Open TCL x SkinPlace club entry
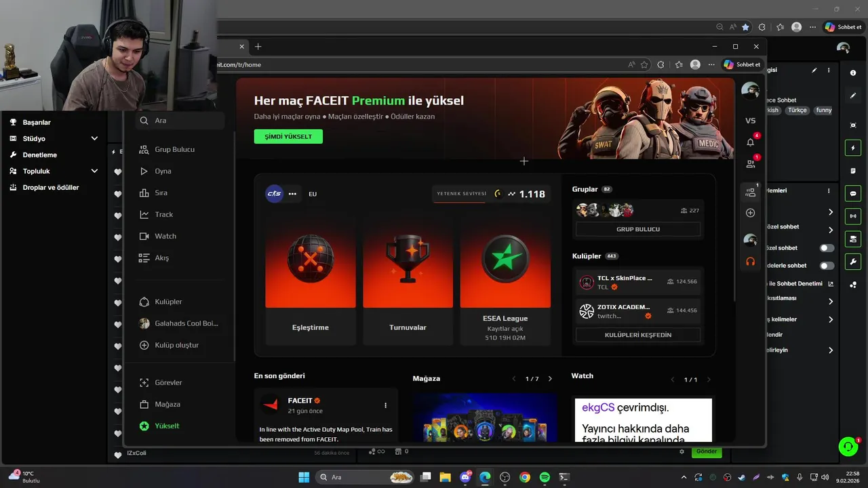The height and width of the screenshot is (488, 868). pyautogui.click(x=638, y=282)
